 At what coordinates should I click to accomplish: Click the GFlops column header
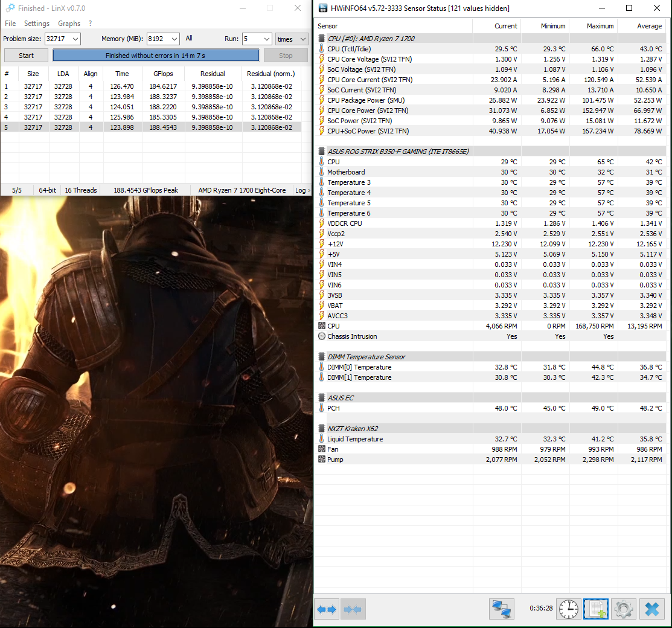[x=162, y=74]
